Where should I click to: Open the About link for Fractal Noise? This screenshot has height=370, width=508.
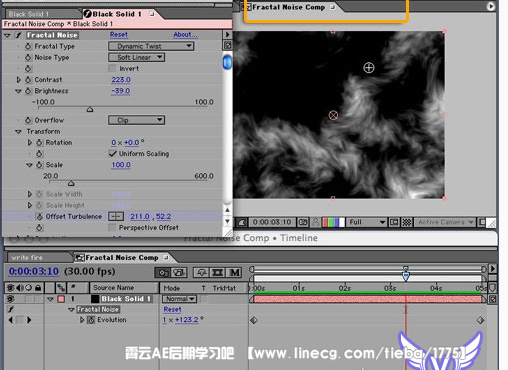[185, 35]
